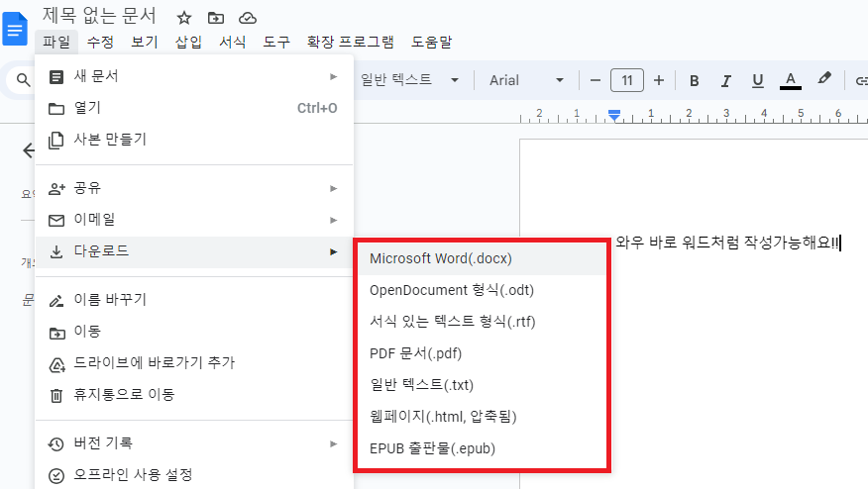868x489 pixels.
Task: Click the move-to-folder icon beside title
Action: 216,18
